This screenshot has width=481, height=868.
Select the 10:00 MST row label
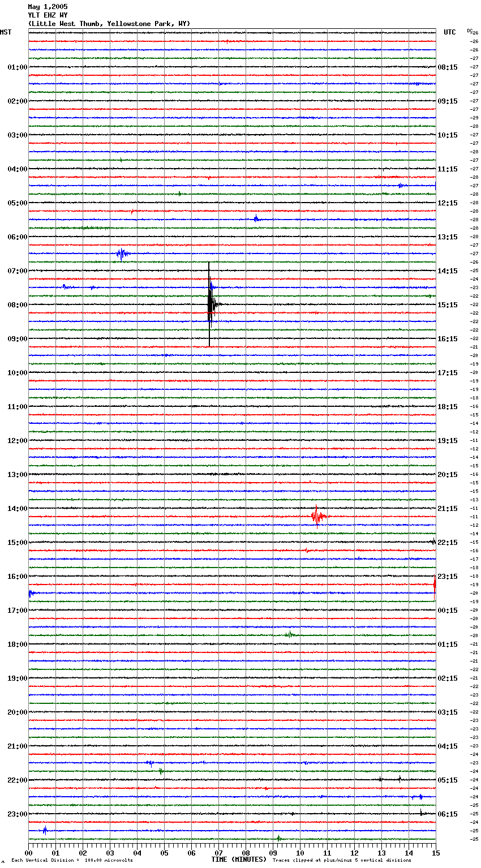click(17, 373)
